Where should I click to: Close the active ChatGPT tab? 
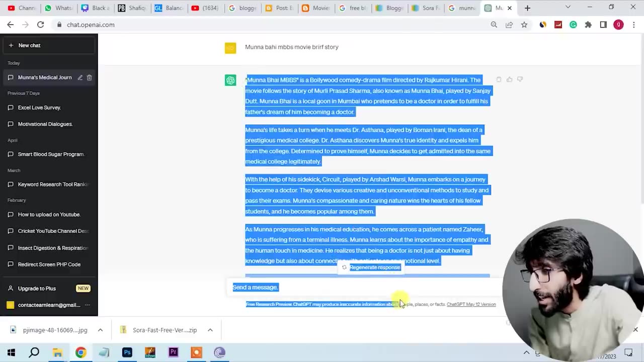pyautogui.click(x=509, y=8)
